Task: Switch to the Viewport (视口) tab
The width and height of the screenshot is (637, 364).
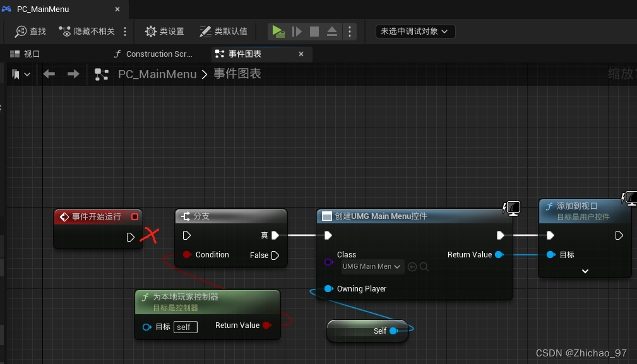Action: pos(25,54)
